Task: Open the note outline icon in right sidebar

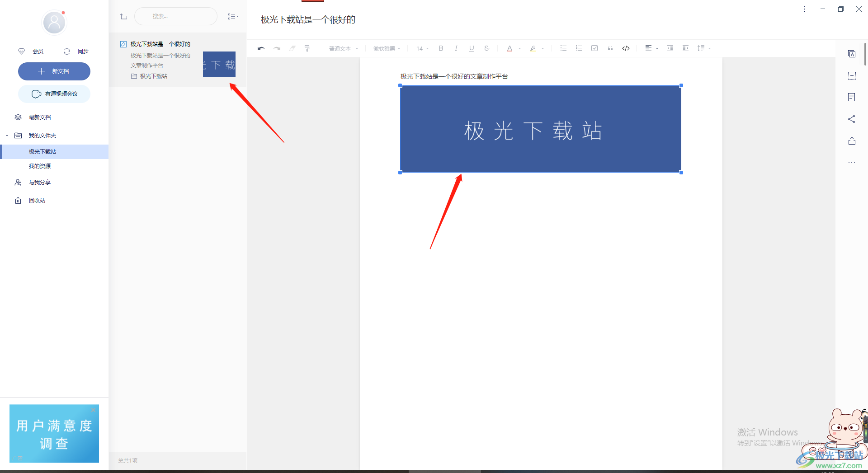Action: coord(852,97)
